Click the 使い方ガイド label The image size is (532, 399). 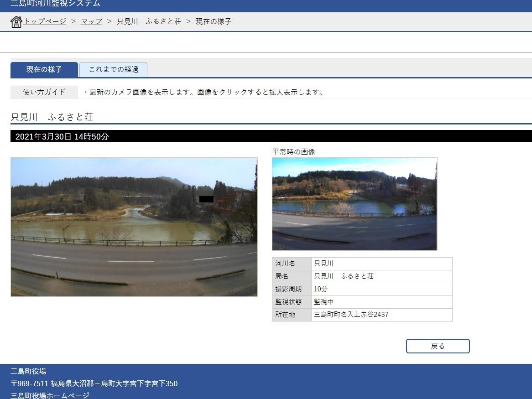pos(44,92)
